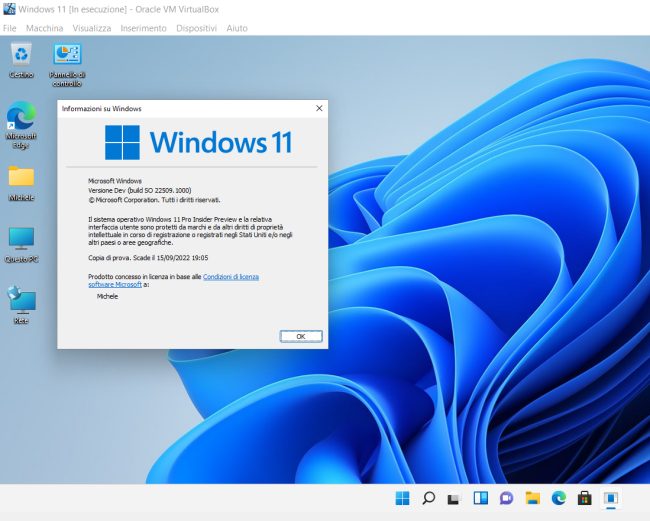The image size is (650, 521).
Task: Select the Pannello di controllo desktop icon
Action: tap(67, 56)
